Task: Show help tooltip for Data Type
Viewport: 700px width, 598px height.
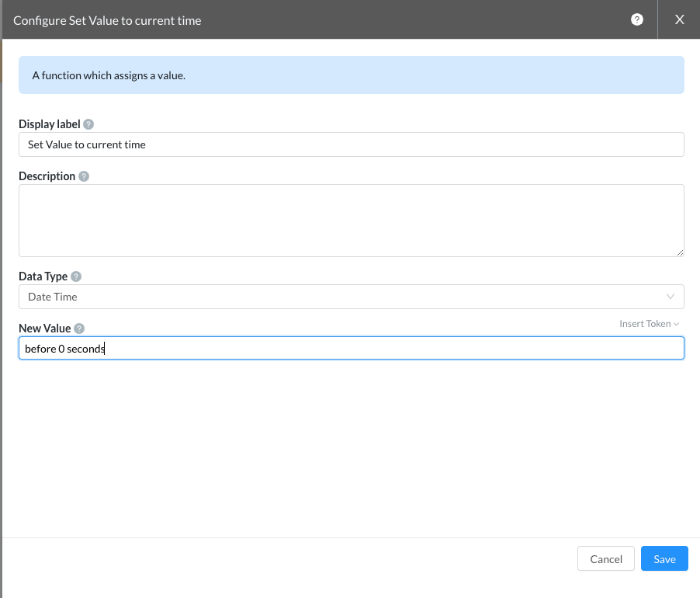Action: click(75, 276)
